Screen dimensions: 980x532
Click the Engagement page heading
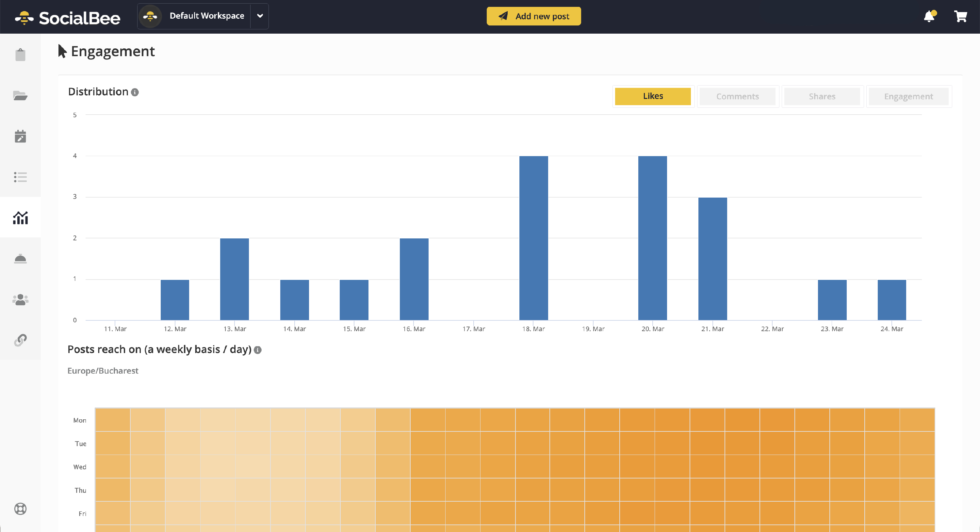tap(113, 51)
